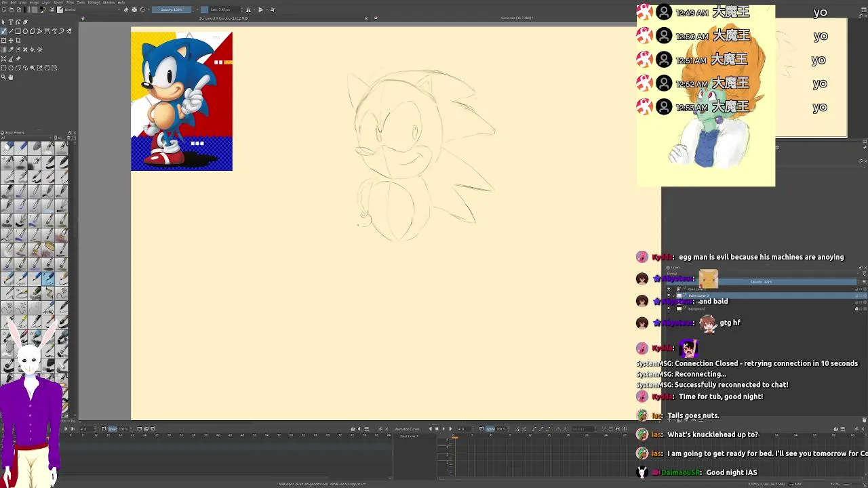This screenshot has width=868, height=488.
Task: Toggle preserve alpha in toolbar
Action: (134, 9)
